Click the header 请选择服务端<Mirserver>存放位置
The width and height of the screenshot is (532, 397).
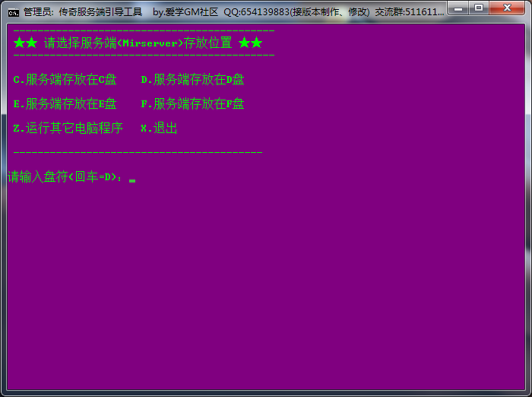(138, 43)
